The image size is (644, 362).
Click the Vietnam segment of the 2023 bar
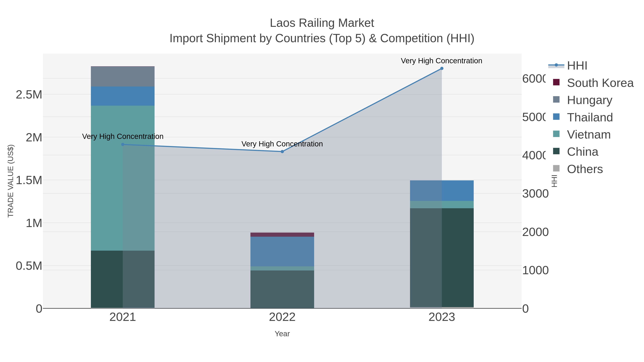click(x=442, y=205)
